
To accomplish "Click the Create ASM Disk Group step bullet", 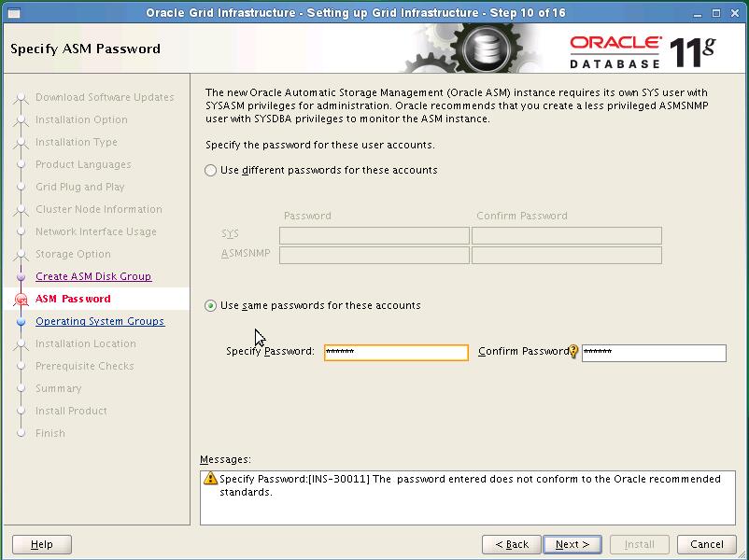I will tap(21, 277).
